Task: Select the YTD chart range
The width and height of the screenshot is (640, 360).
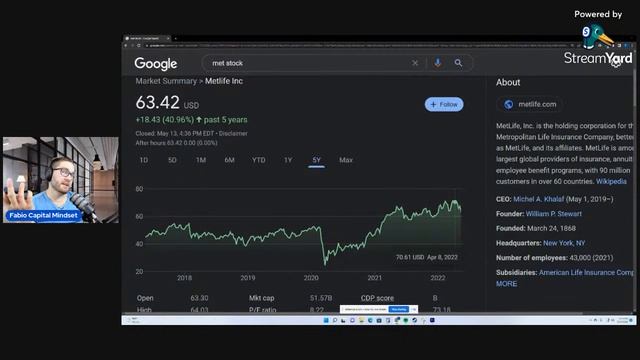Action: coord(258,160)
